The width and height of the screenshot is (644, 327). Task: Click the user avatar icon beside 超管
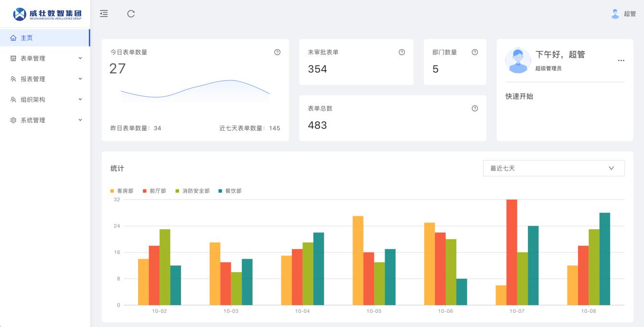point(615,14)
